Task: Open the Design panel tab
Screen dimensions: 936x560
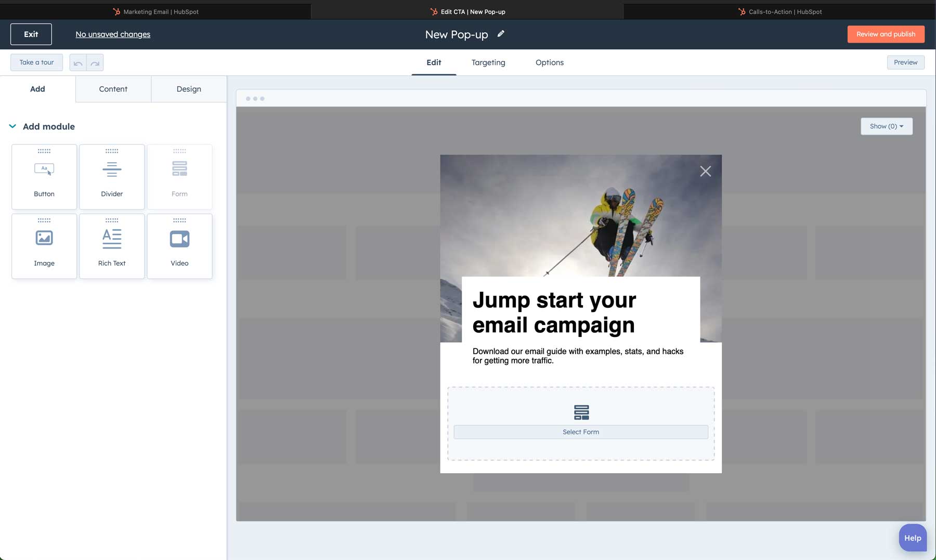Action: click(188, 89)
